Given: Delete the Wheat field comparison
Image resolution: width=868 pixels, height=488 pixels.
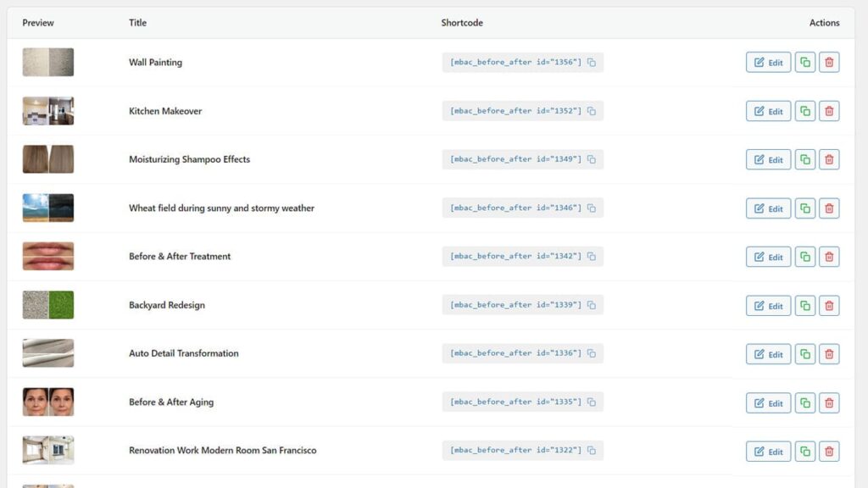Looking at the screenshot, I should point(829,208).
